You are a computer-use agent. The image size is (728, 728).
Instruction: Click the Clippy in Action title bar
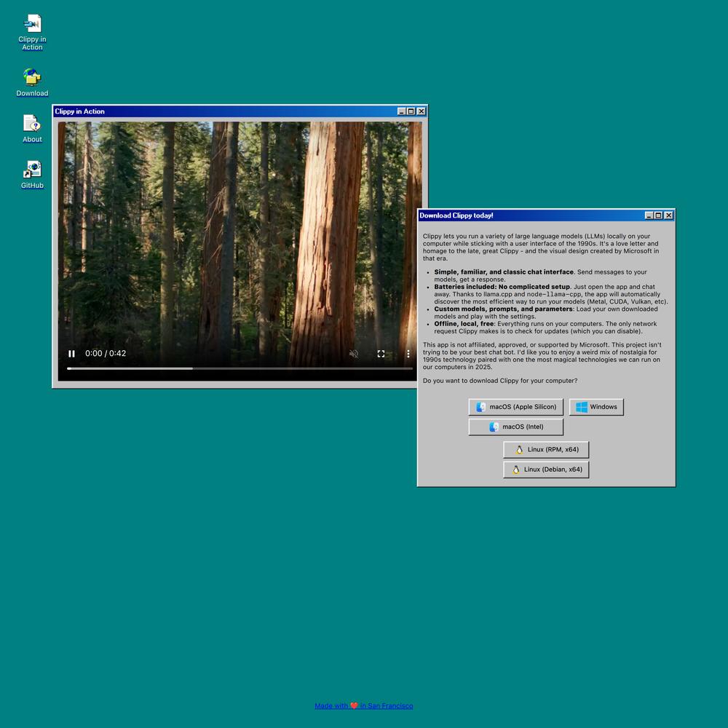(x=240, y=111)
